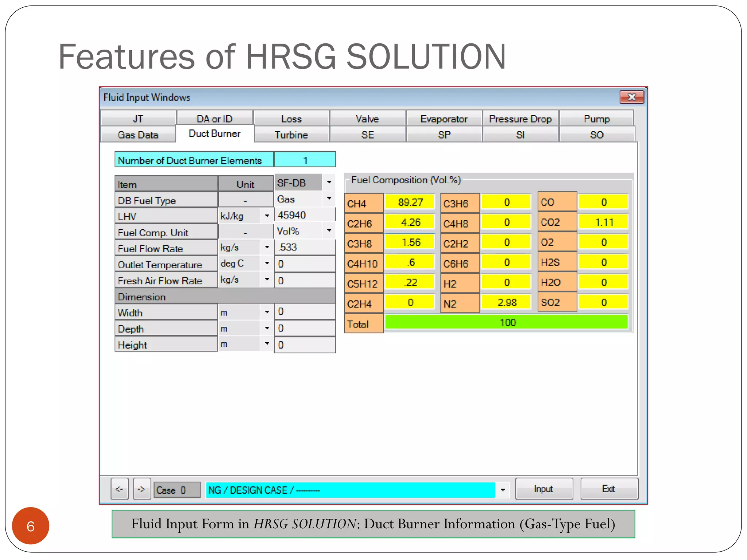This screenshot has height=560, width=747.
Task: Open the SO tab
Action: pyautogui.click(x=597, y=135)
